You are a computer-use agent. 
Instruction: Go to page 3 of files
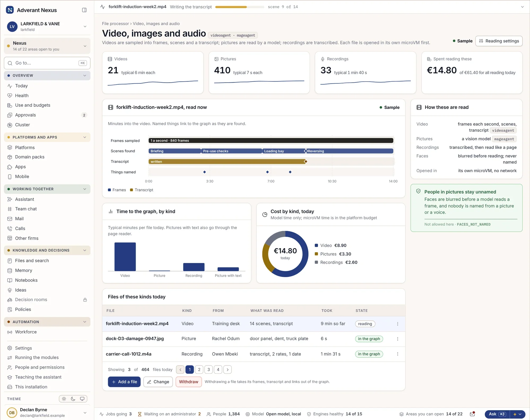[x=209, y=369]
